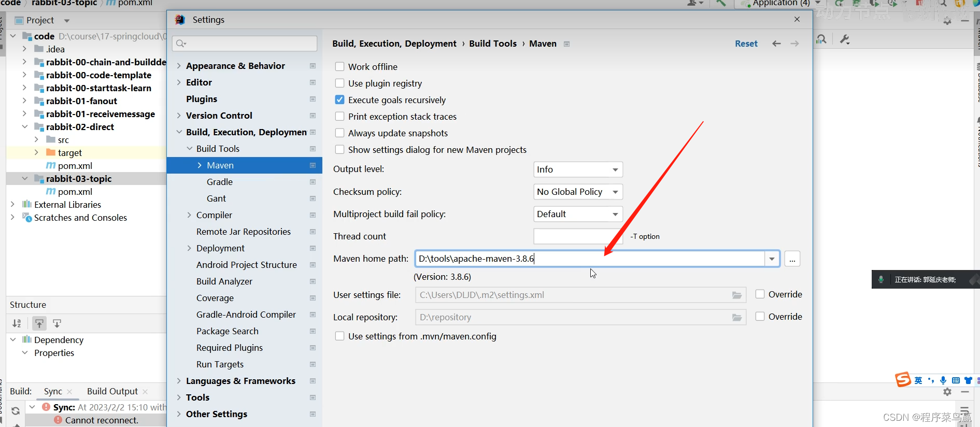Click the project-level icon beside Plugins

pos(313,99)
